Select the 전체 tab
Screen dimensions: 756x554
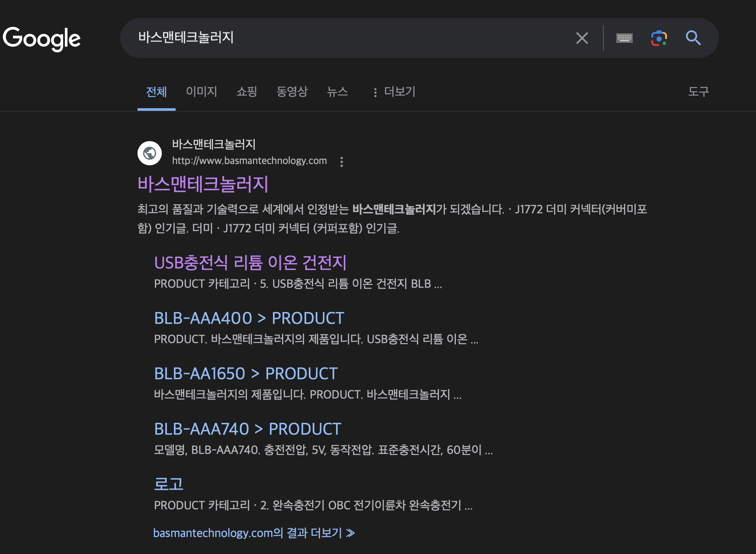coord(156,92)
